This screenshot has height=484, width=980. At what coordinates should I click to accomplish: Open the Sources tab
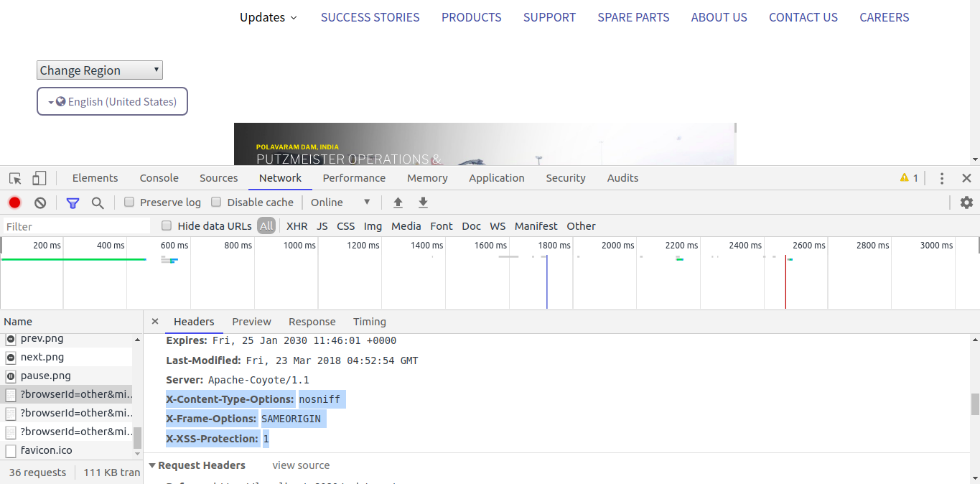(219, 178)
